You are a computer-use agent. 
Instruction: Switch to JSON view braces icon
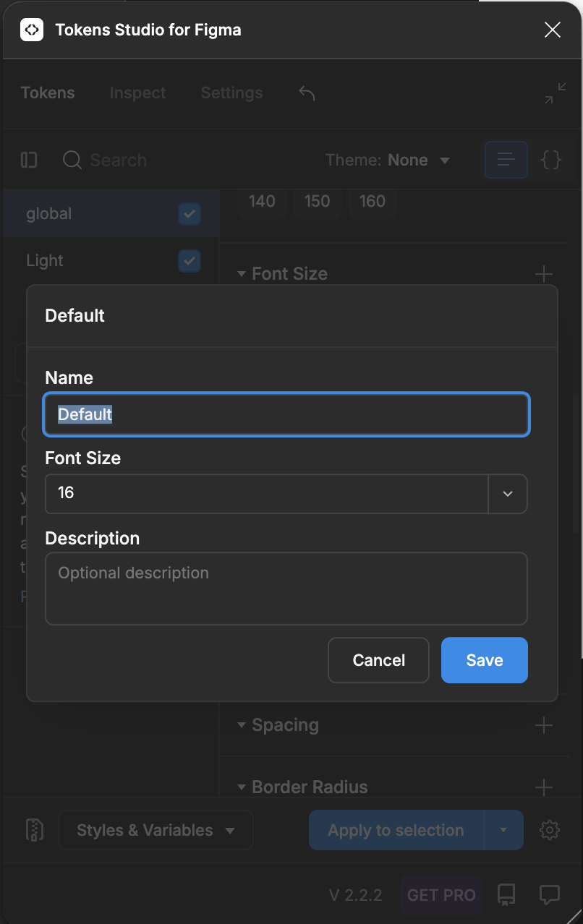(551, 160)
